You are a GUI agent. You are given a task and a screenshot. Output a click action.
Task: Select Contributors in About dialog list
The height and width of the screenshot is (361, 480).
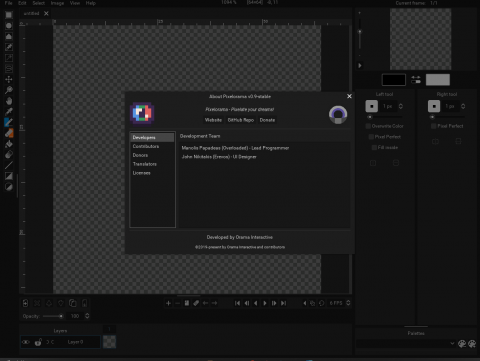point(152,146)
